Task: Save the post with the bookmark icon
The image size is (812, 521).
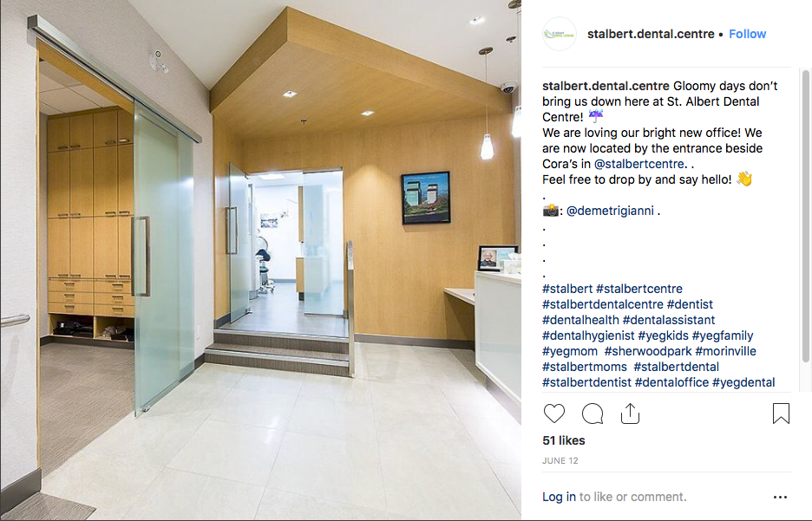Action: pyautogui.click(x=781, y=414)
